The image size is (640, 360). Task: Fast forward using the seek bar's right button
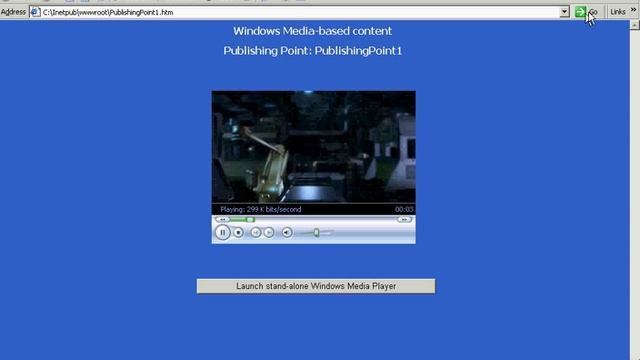pos(404,219)
